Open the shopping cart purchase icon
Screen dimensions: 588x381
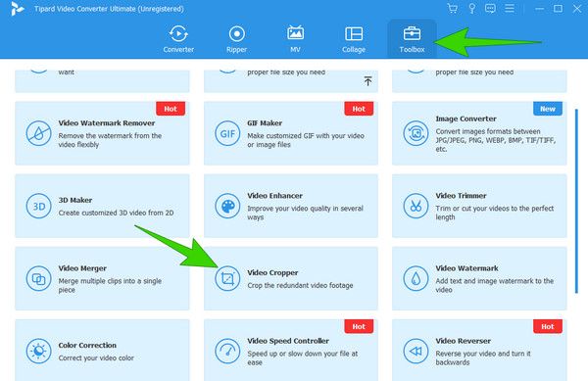[453, 8]
